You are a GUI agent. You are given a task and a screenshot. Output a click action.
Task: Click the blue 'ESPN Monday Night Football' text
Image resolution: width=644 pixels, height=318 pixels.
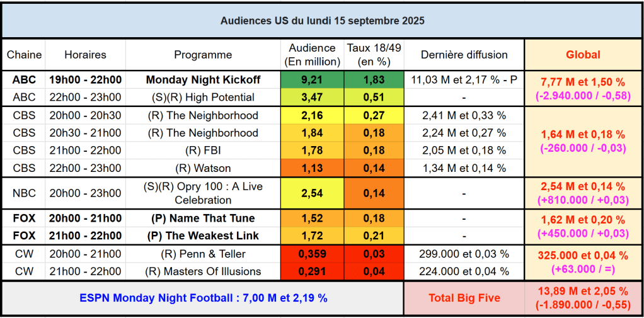pyautogui.click(x=203, y=298)
